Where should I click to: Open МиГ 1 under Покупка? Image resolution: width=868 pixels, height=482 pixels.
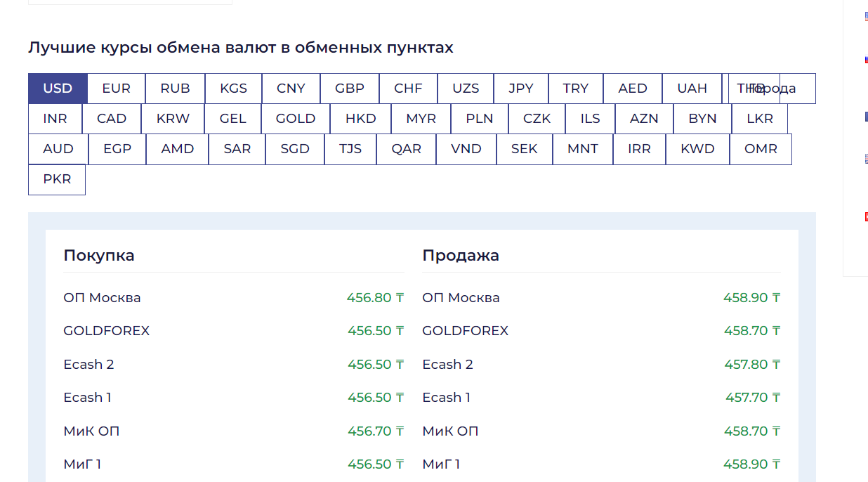[x=82, y=464]
